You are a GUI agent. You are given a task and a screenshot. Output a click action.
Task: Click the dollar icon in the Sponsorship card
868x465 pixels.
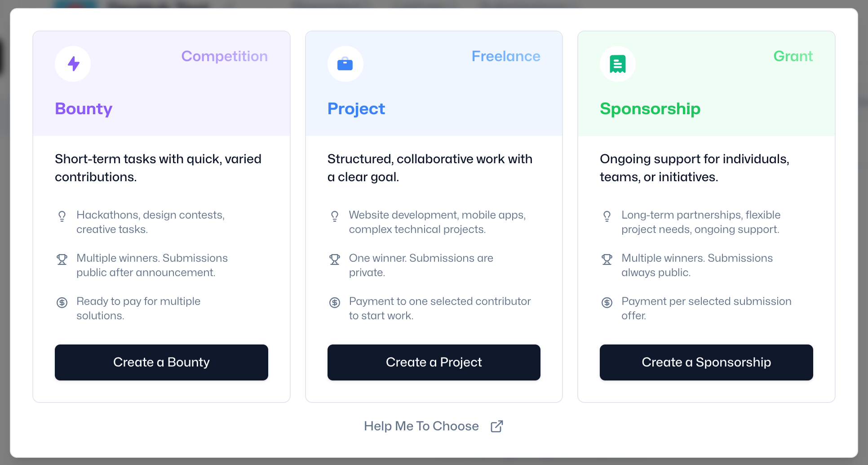click(607, 303)
